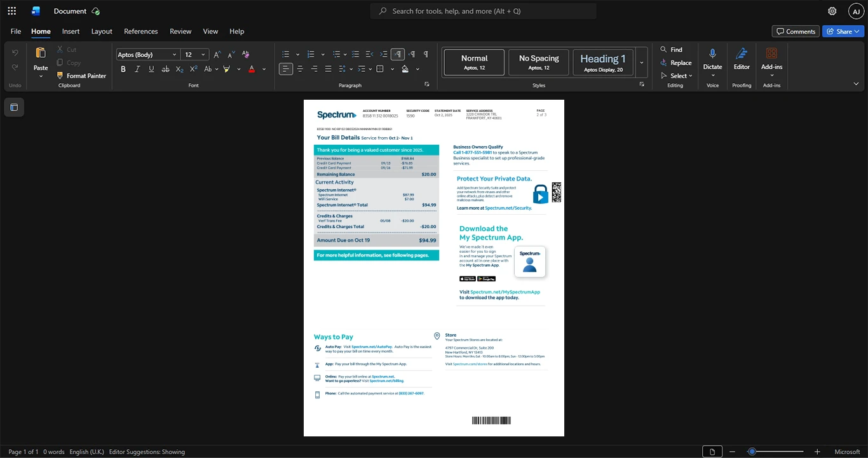
Task: Open the font size dropdown
Action: [203, 55]
